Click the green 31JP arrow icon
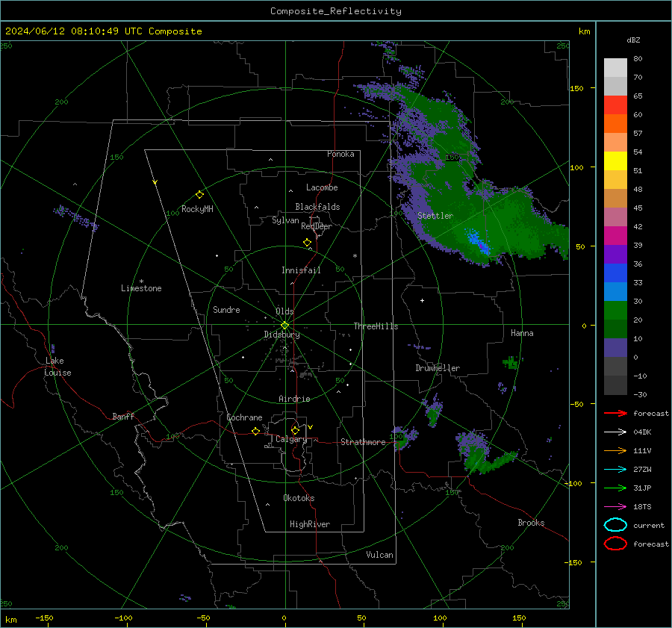The image size is (672, 628). pos(615,488)
